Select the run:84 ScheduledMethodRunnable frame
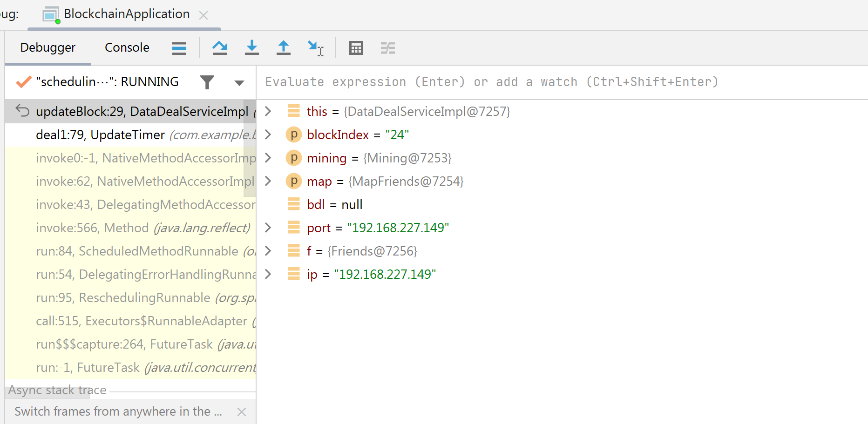 (130, 251)
